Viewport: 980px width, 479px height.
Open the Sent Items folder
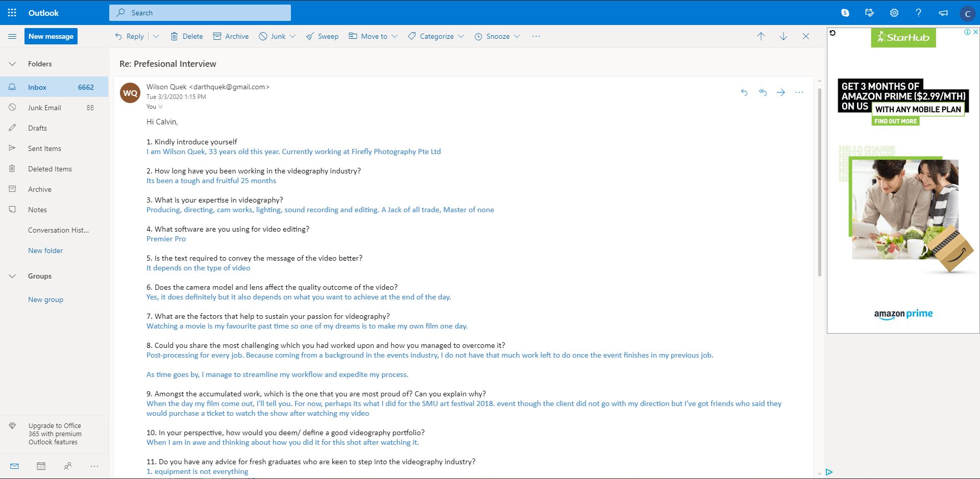(x=44, y=148)
